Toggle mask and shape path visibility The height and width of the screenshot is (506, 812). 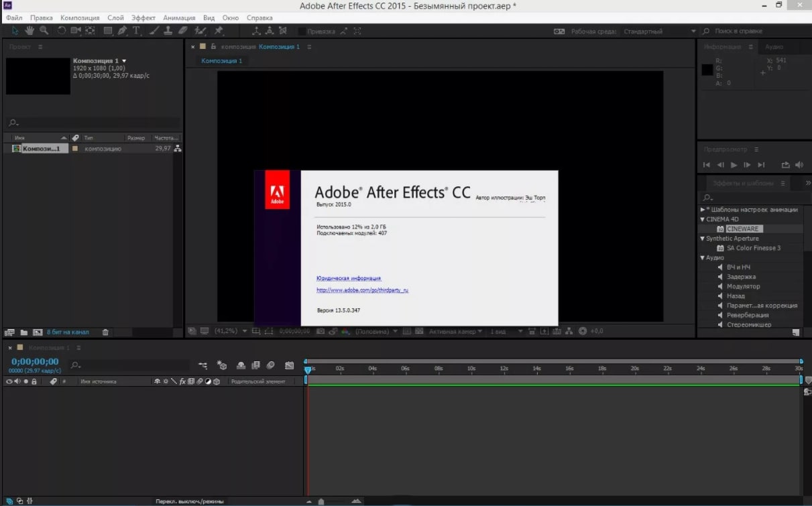click(x=270, y=331)
